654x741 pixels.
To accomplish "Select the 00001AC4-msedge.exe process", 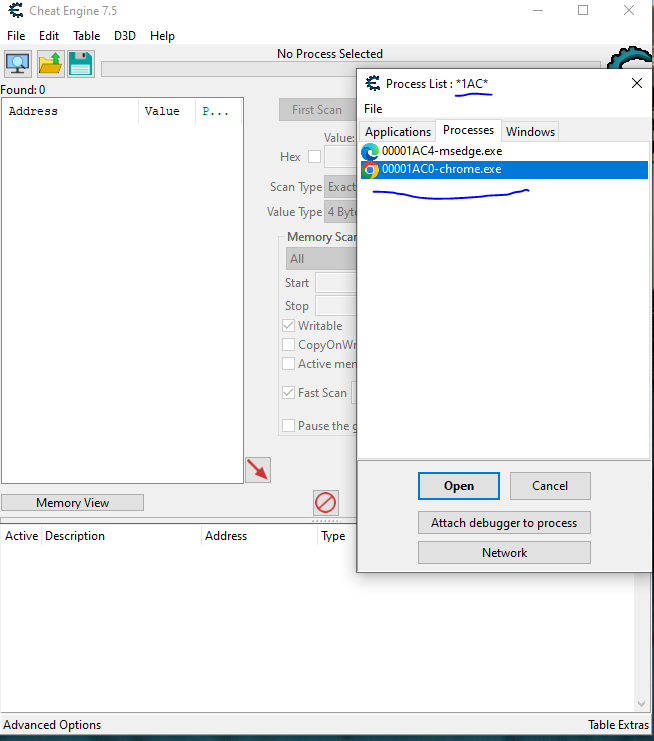I will [504, 151].
